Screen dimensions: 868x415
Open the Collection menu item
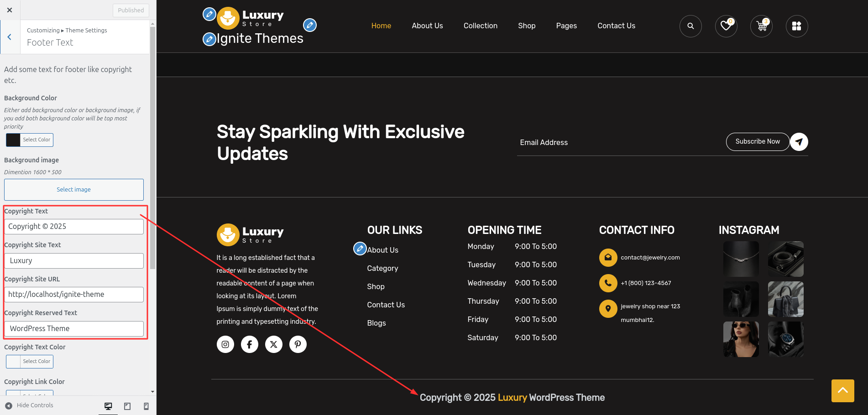tap(480, 26)
